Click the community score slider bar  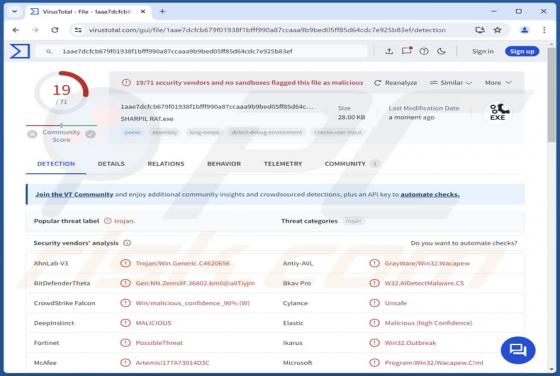coord(61,125)
